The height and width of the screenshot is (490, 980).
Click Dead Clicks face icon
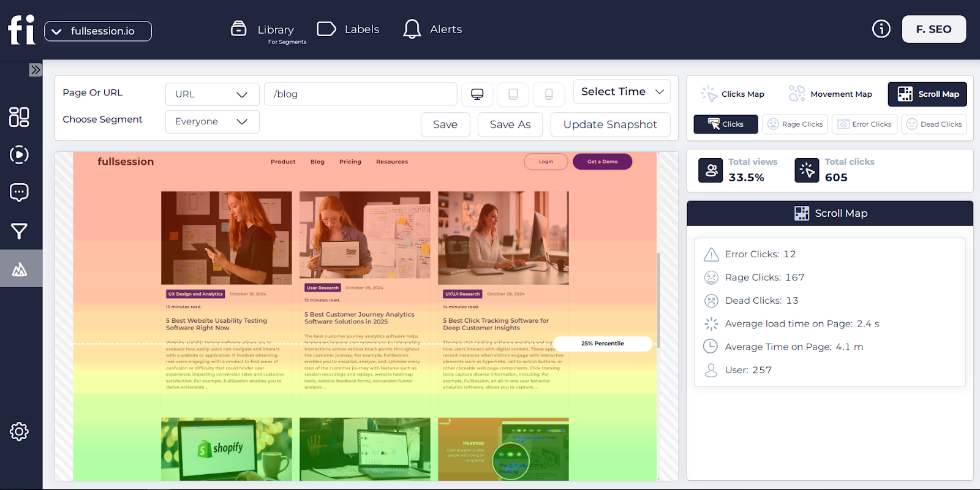[x=711, y=301]
